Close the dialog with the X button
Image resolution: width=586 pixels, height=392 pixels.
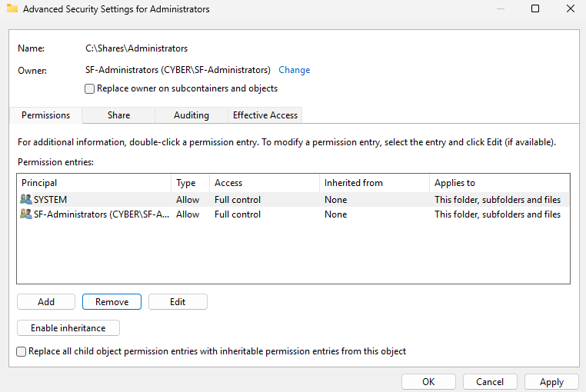[x=569, y=9]
